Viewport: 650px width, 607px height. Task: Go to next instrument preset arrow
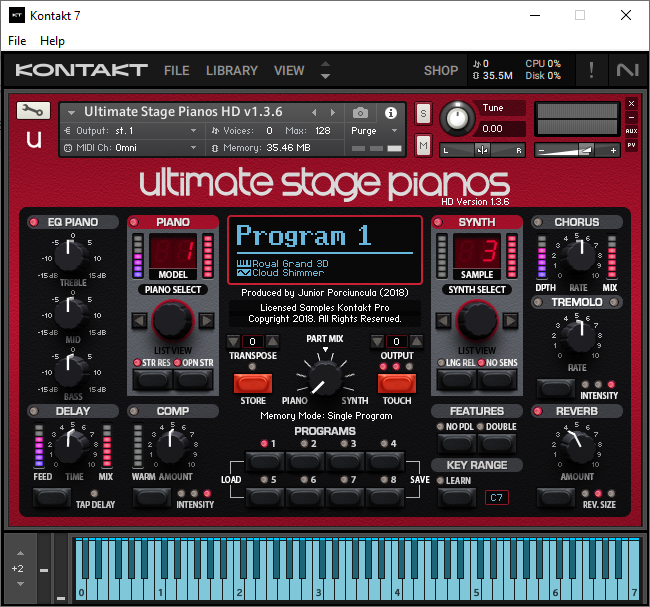click(332, 112)
